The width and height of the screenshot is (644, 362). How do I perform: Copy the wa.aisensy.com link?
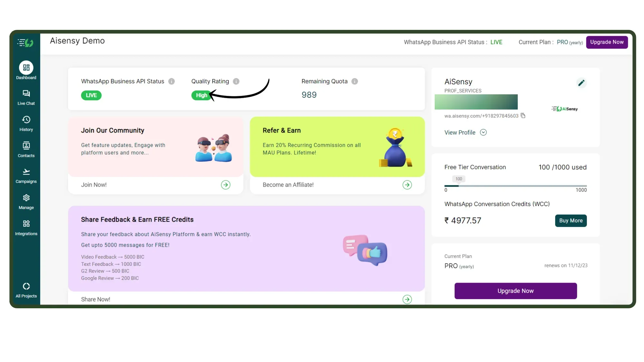tap(523, 116)
